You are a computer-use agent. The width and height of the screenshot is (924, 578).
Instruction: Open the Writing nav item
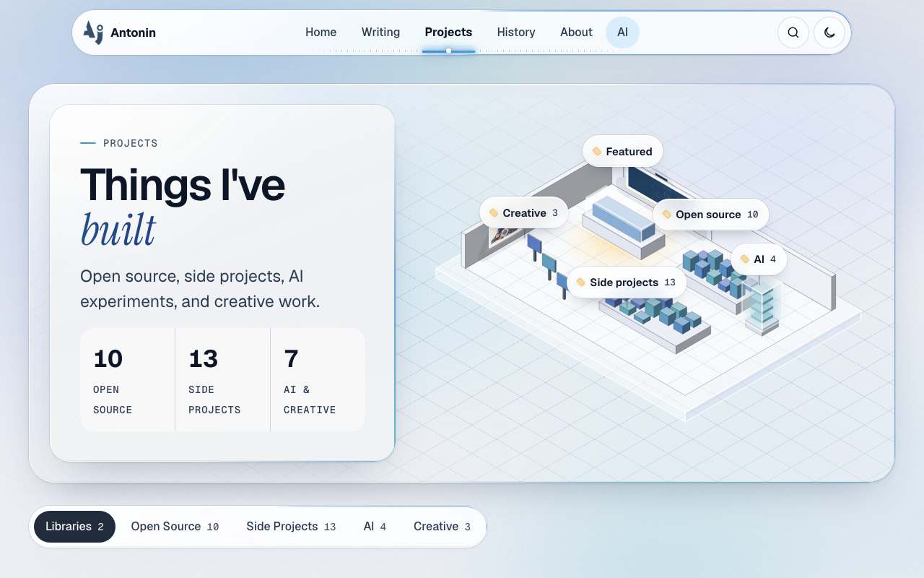pyautogui.click(x=380, y=33)
